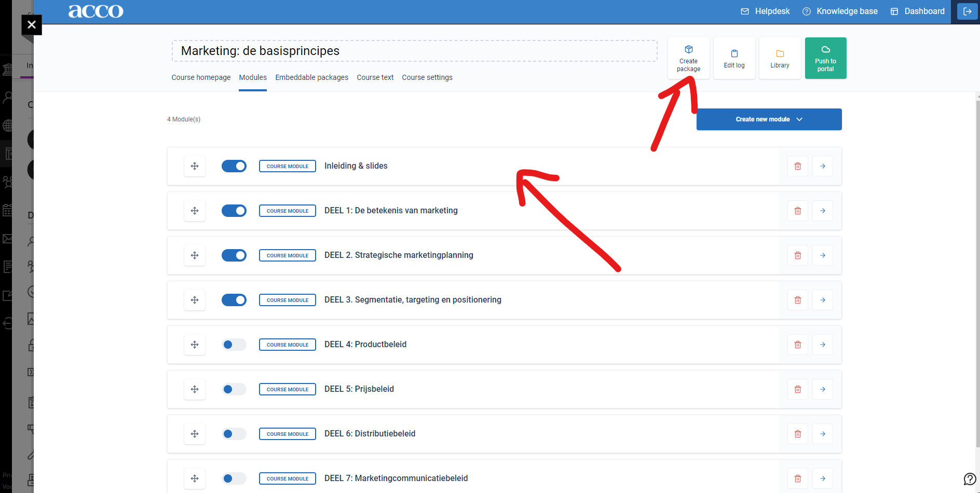The width and height of the screenshot is (980, 493).
Task: Open DEEL 7 module with arrow
Action: click(823, 478)
